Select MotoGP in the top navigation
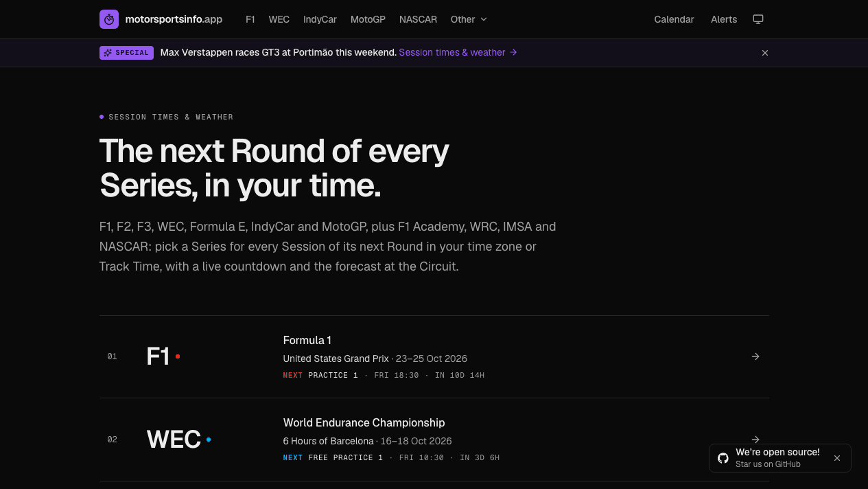 [x=368, y=19]
